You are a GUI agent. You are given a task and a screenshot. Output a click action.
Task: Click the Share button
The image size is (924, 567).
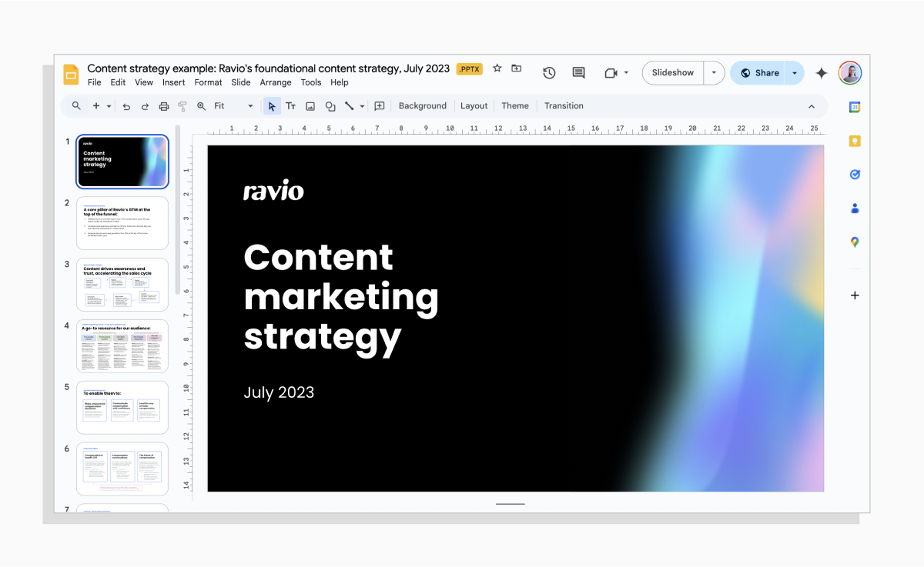[766, 72]
